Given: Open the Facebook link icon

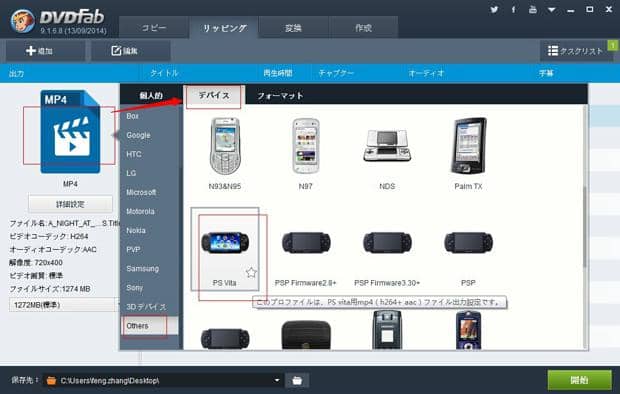Looking at the screenshot, I should coord(513,9).
